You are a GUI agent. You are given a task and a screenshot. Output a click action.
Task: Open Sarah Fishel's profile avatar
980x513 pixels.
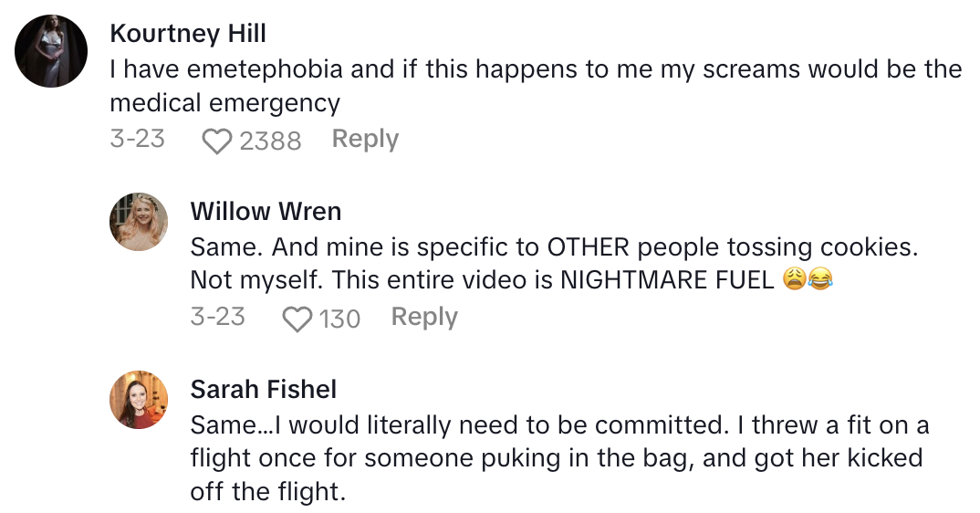pos(139,399)
